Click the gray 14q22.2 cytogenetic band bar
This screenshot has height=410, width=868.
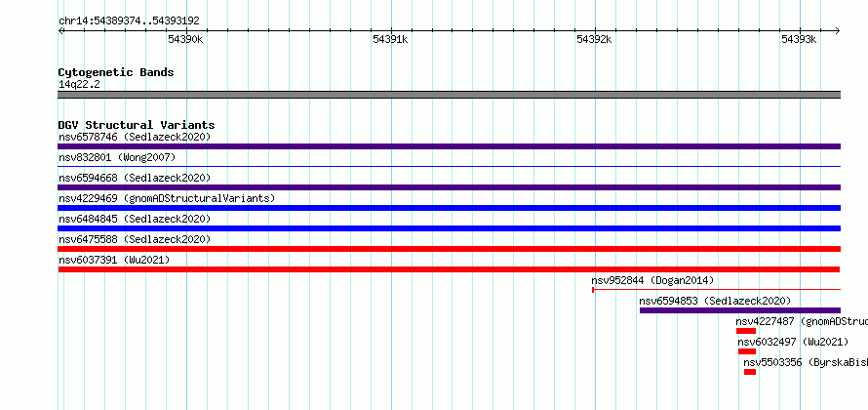(x=449, y=95)
